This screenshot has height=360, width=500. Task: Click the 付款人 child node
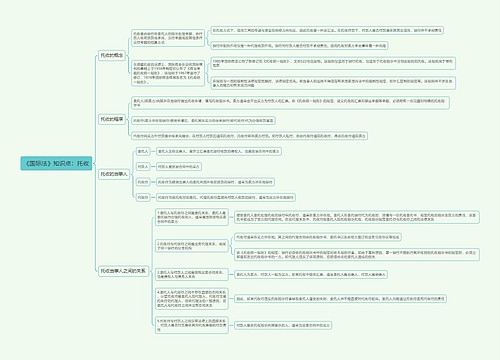pyautogui.click(x=143, y=166)
